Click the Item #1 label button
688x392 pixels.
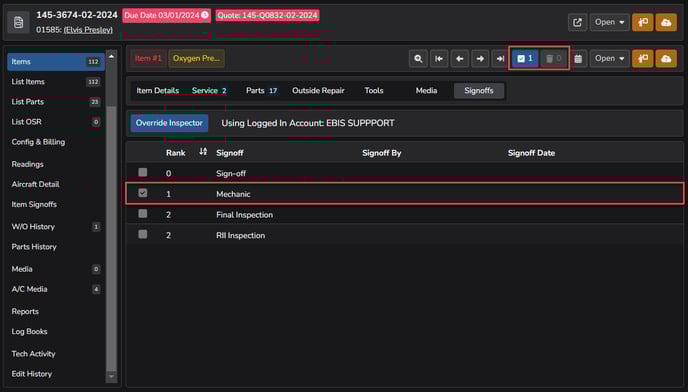148,58
